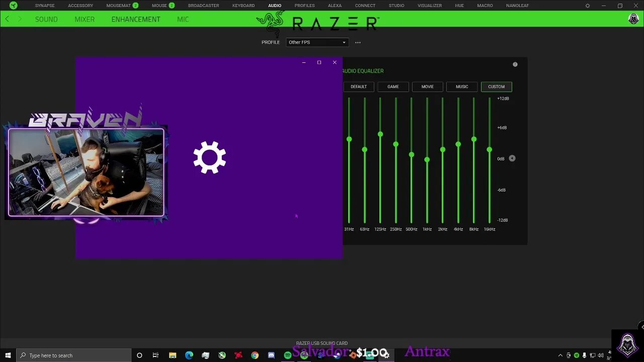The image size is (644, 362).
Task: Open the user account avatar icon
Action: (x=633, y=19)
